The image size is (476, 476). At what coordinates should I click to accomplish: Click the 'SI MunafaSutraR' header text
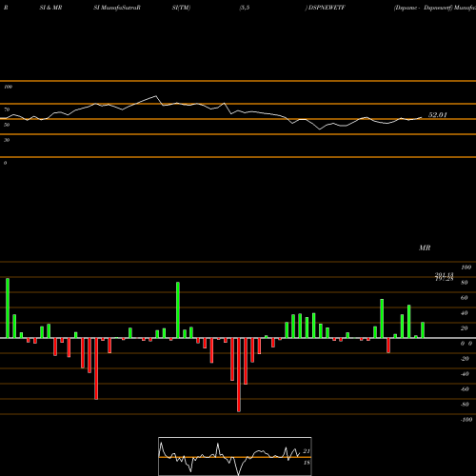tap(117, 8)
